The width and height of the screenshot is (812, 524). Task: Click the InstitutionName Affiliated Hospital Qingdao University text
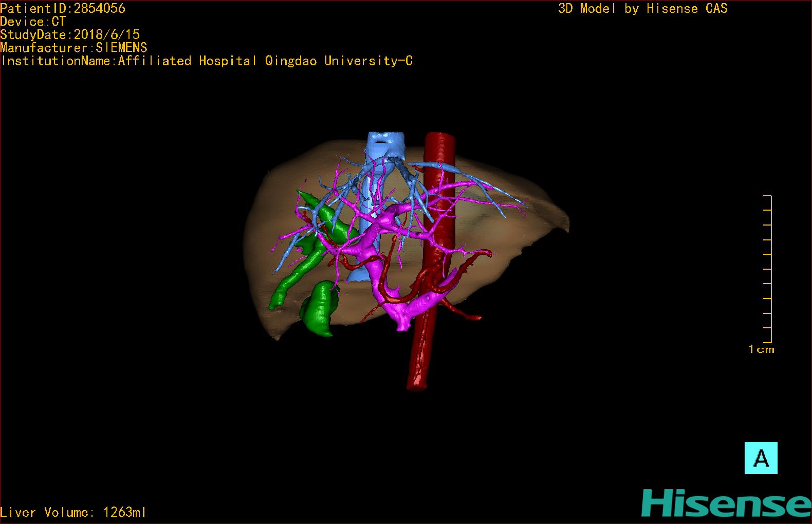207,61
